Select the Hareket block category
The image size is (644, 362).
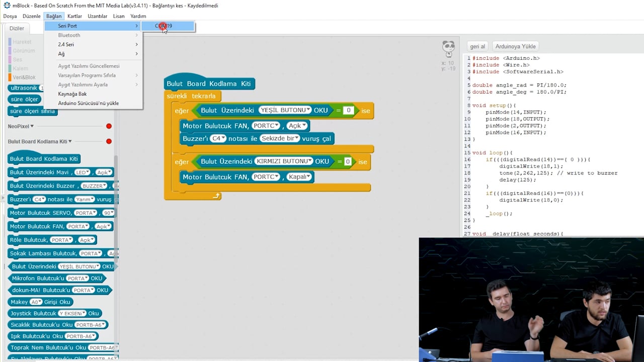coord(20,42)
